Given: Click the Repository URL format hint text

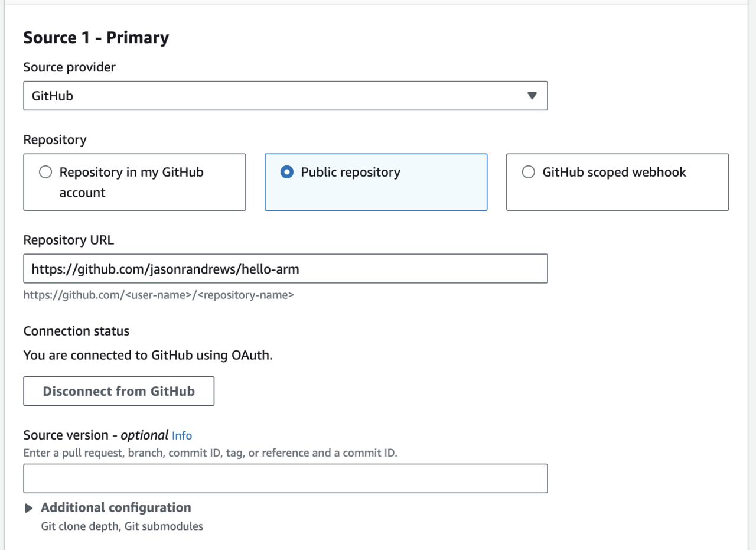Looking at the screenshot, I should (x=158, y=294).
